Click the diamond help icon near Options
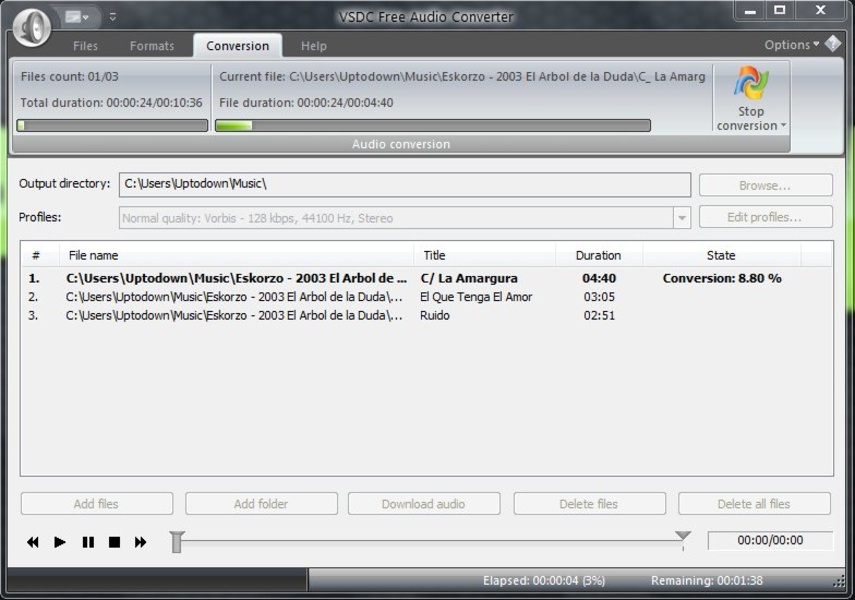Screen dimensions: 855x600 click(x=833, y=44)
